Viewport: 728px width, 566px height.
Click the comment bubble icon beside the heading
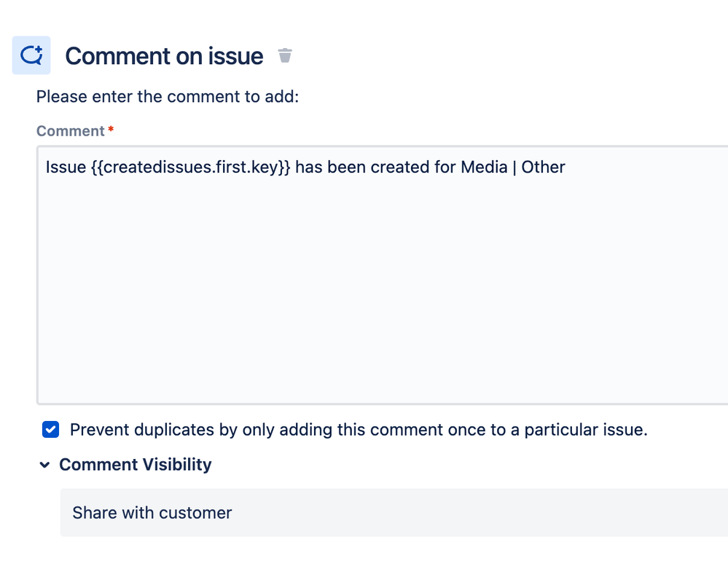pyautogui.click(x=31, y=55)
